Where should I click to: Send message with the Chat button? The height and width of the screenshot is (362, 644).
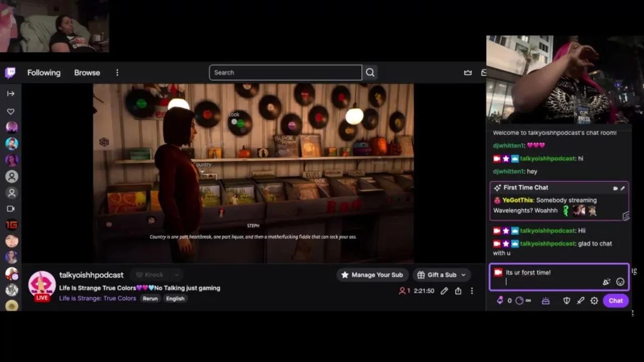point(616,301)
